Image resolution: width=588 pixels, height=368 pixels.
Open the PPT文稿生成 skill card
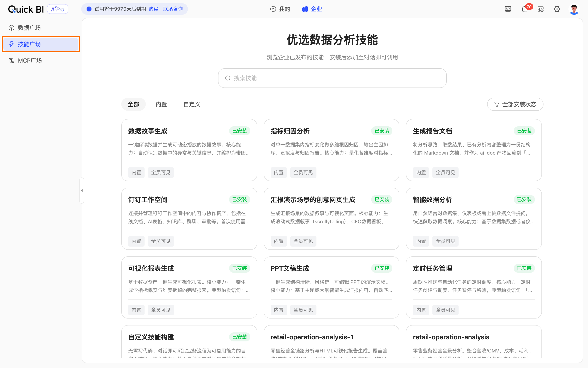(x=331, y=287)
